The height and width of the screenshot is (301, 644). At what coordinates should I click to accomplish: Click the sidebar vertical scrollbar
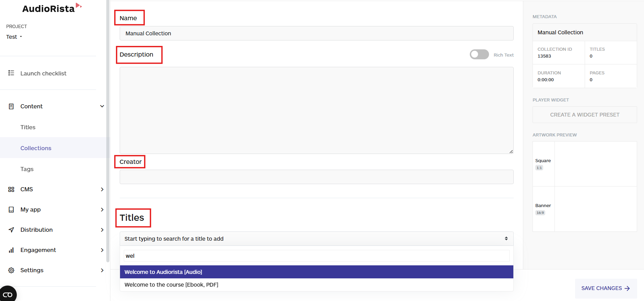(x=108, y=131)
